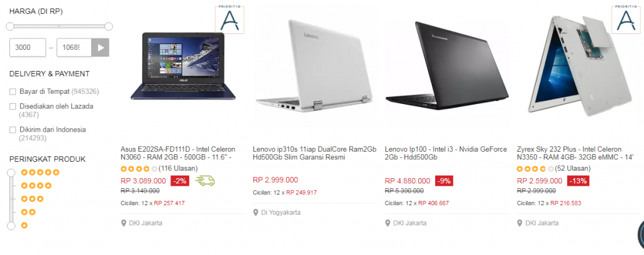644x255 pixels.
Task: Enable the Bayar di Tempat checkbox
Action: (13, 91)
